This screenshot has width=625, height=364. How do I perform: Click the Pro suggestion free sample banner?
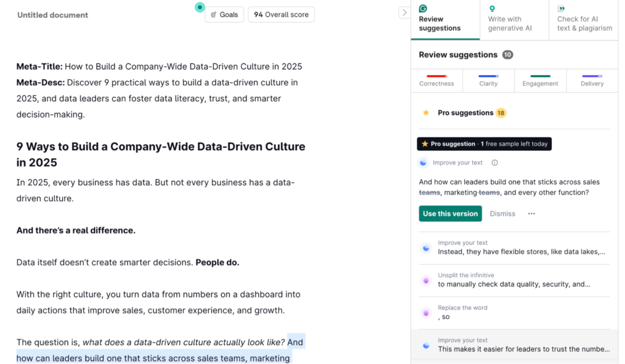click(x=484, y=144)
